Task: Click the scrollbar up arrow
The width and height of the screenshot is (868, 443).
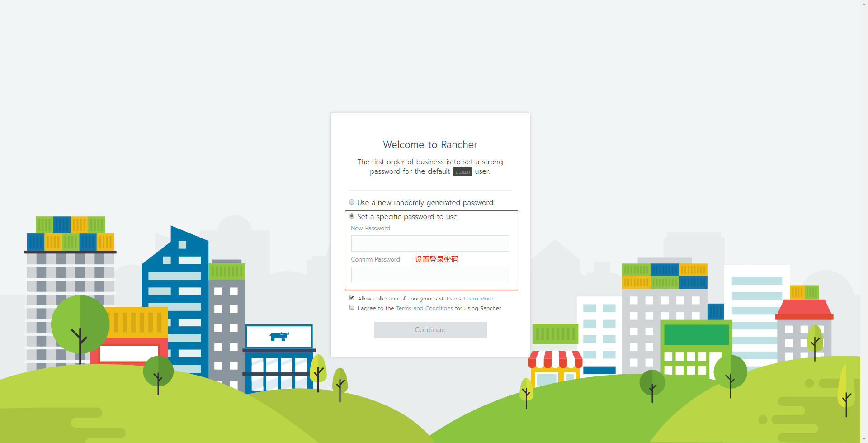Action: [864, 4]
